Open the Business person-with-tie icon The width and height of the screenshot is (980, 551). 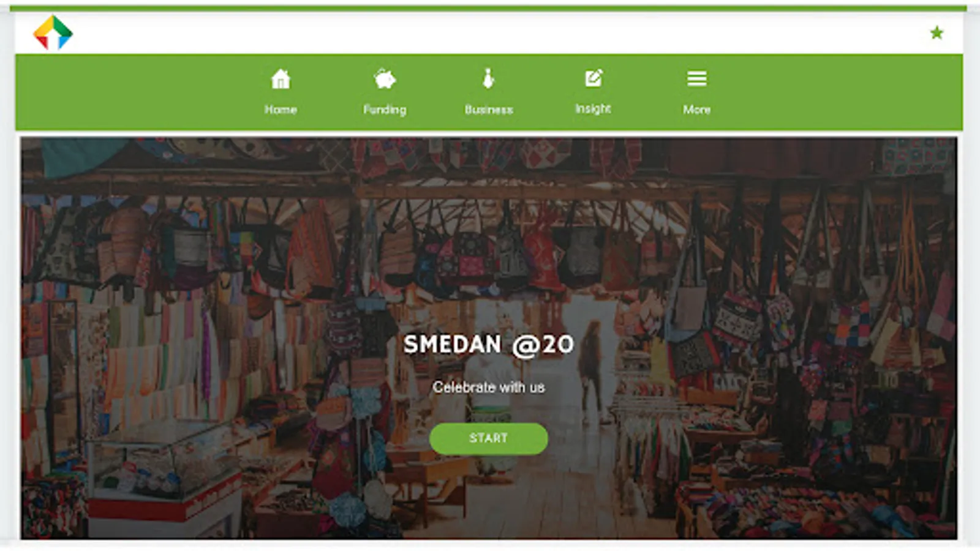488,79
